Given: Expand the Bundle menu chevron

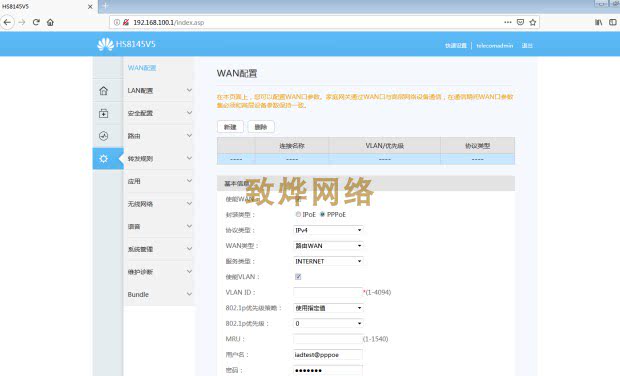Looking at the screenshot, I should pyautogui.click(x=189, y=294).
